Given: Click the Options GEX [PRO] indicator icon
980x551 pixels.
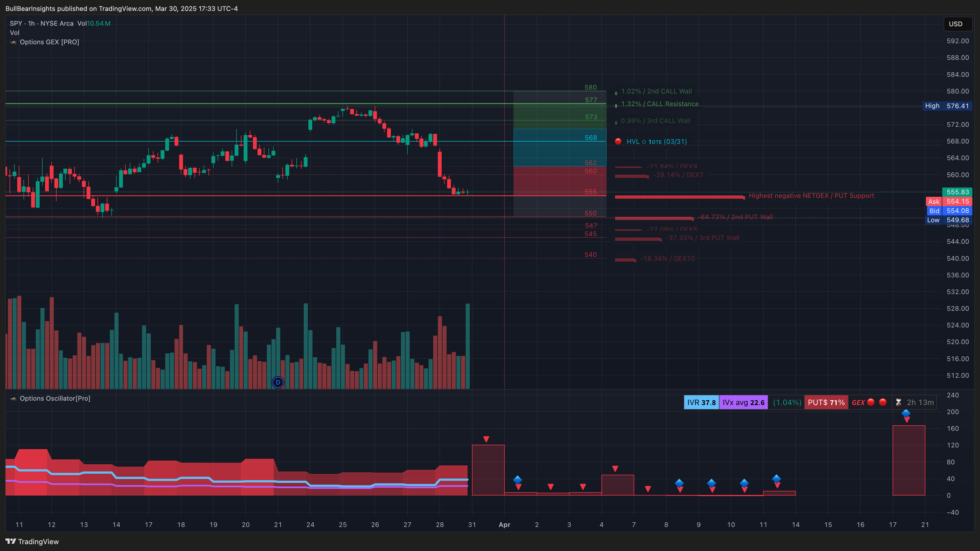Looking at the screenshot, I should pos(13,42).
